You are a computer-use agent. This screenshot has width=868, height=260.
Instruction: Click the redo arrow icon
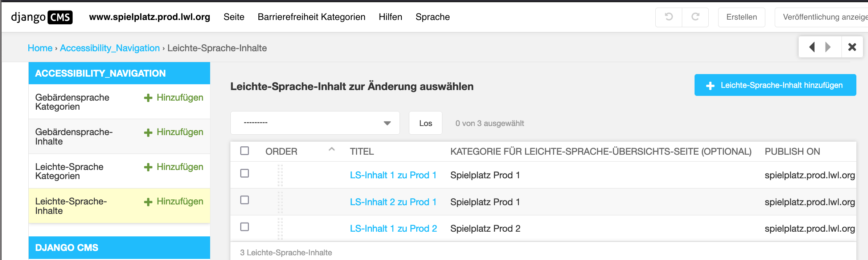coord(695,17)
